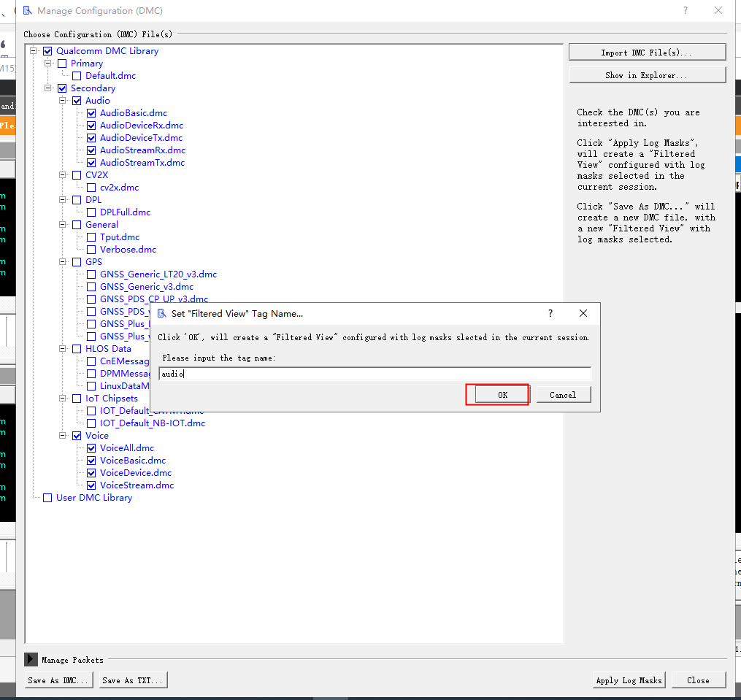Uncheck Qualcomm DMC Library checkbox

tap(47, 51)
